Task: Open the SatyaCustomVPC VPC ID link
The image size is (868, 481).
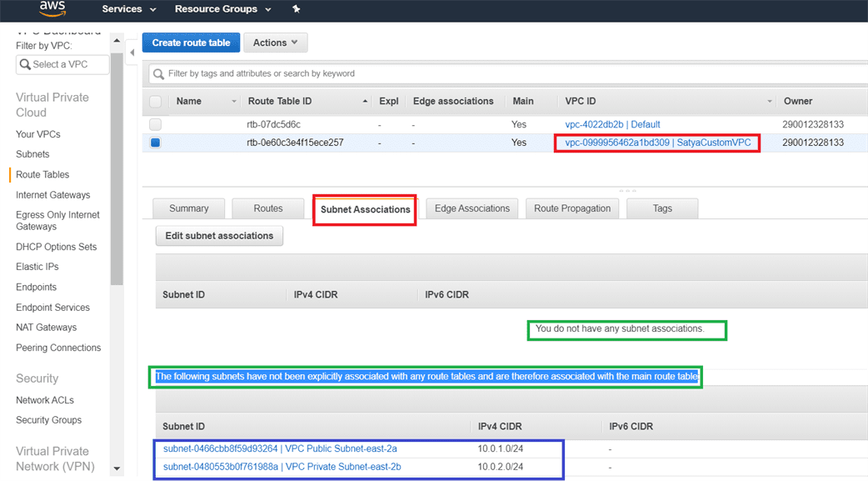Action: 657,143
